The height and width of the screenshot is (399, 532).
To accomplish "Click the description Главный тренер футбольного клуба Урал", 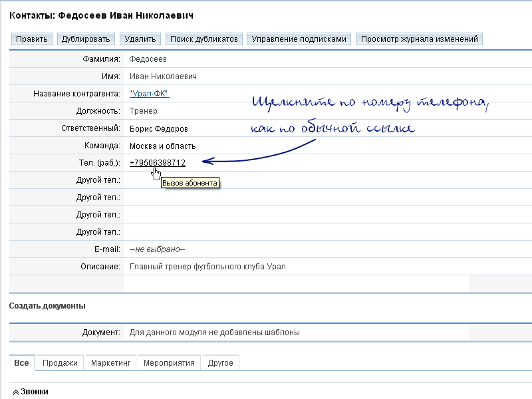I will tap(207, 267).
